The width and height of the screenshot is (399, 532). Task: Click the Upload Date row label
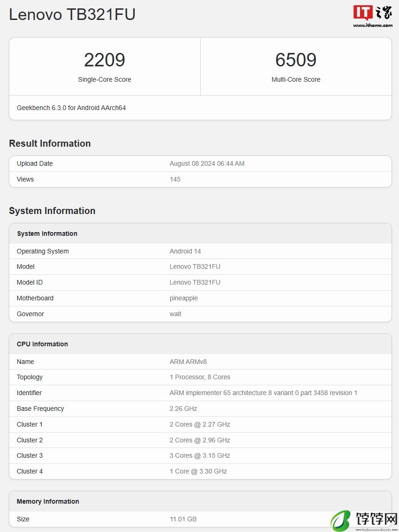35,163
